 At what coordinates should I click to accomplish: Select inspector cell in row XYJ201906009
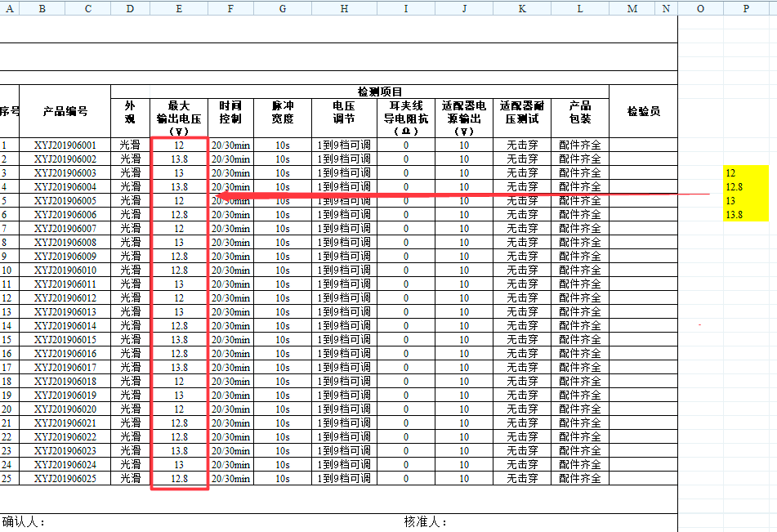click(x=643, y=257)
